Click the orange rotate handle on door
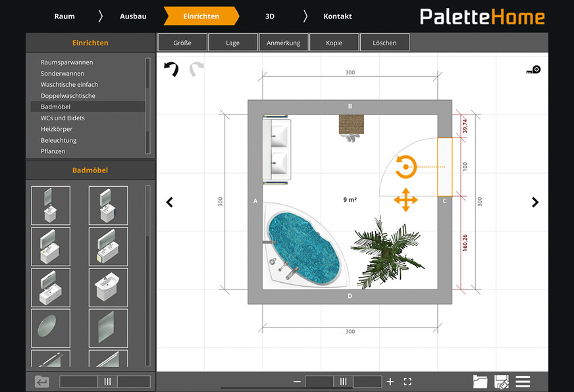This screenshot has height=392, width=574. (405, 167)
